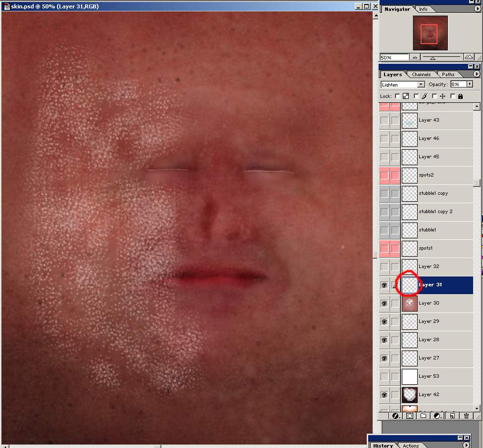The image size is (483, 448).
Task: Enable the lock transparent pixels checkbox
Action: click(x=397, y=96)
